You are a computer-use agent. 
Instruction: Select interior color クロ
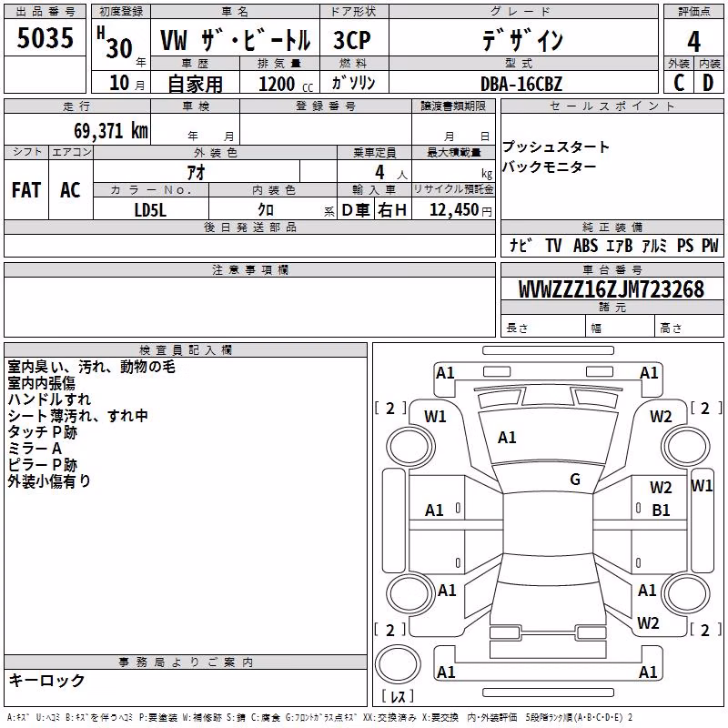pos(266,209)
